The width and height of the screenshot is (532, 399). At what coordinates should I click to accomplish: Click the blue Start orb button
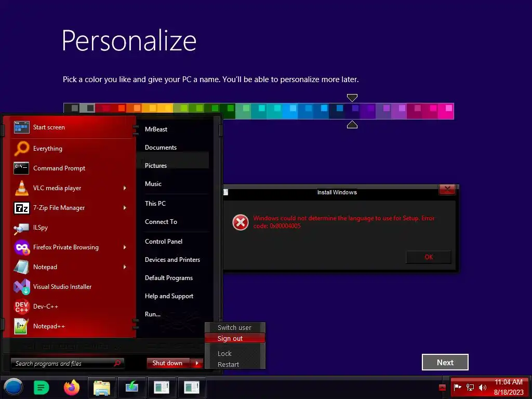(13, 387)
